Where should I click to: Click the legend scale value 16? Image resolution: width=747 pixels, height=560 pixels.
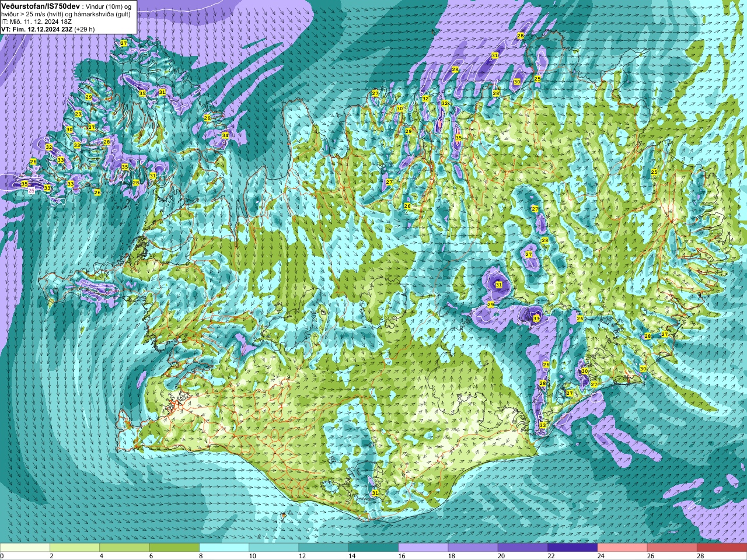tap(402, 556)
